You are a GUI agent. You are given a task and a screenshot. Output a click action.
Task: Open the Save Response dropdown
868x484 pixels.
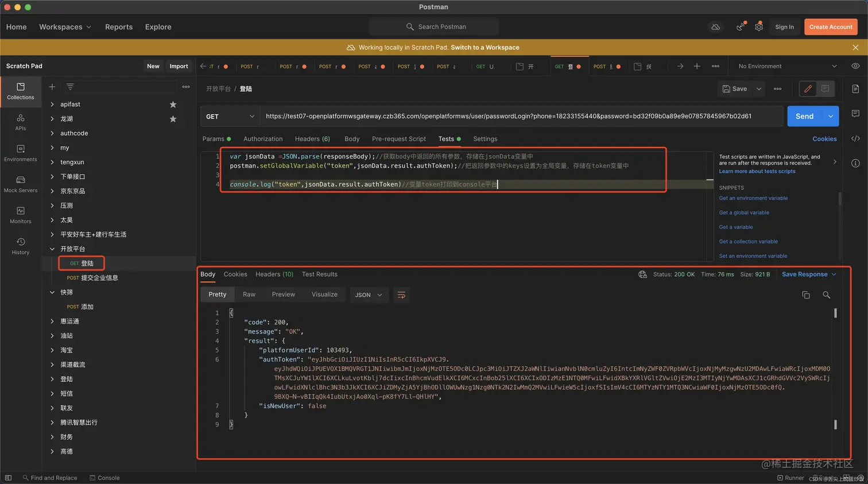809,274
